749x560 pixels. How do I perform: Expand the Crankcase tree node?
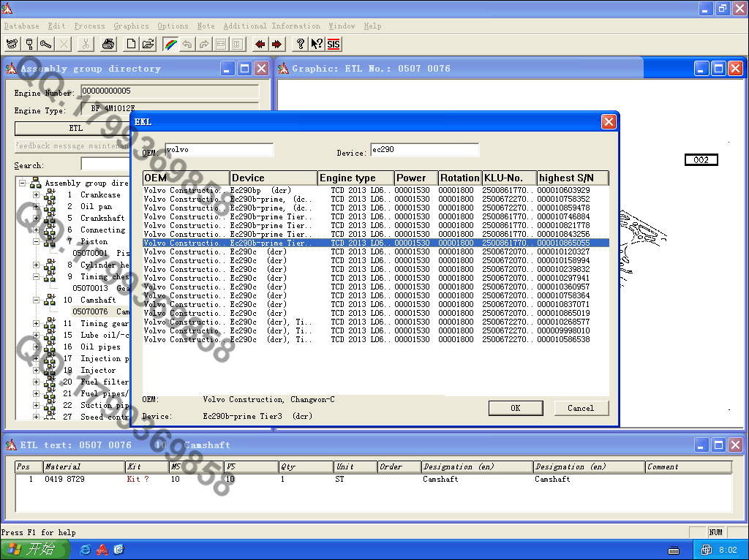pyautogui.click(x=36, y=195)
